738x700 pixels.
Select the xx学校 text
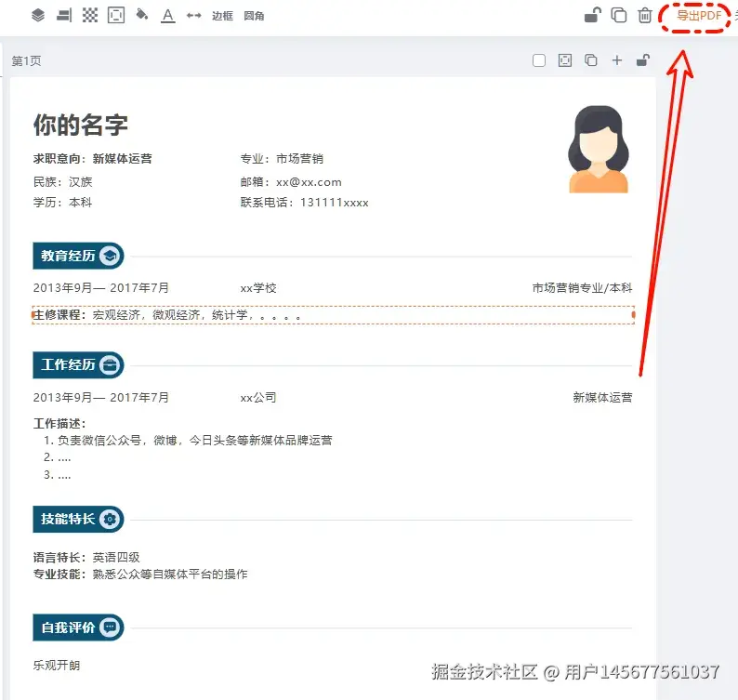point(257,288)
